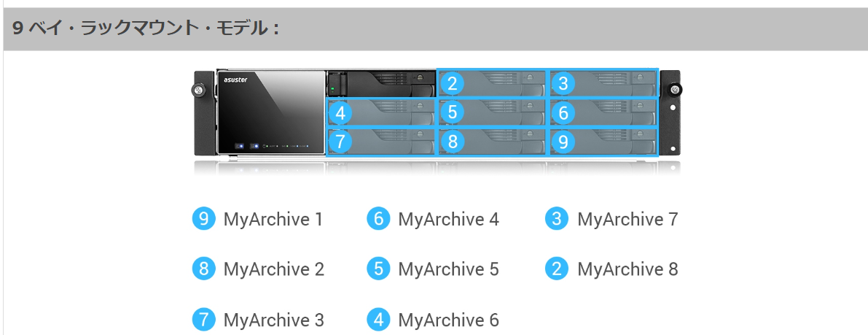The width and height of the screenshot is (868, 335).
Task: Click bay 6 on the rack diagram
Action: tap(603, 113)
